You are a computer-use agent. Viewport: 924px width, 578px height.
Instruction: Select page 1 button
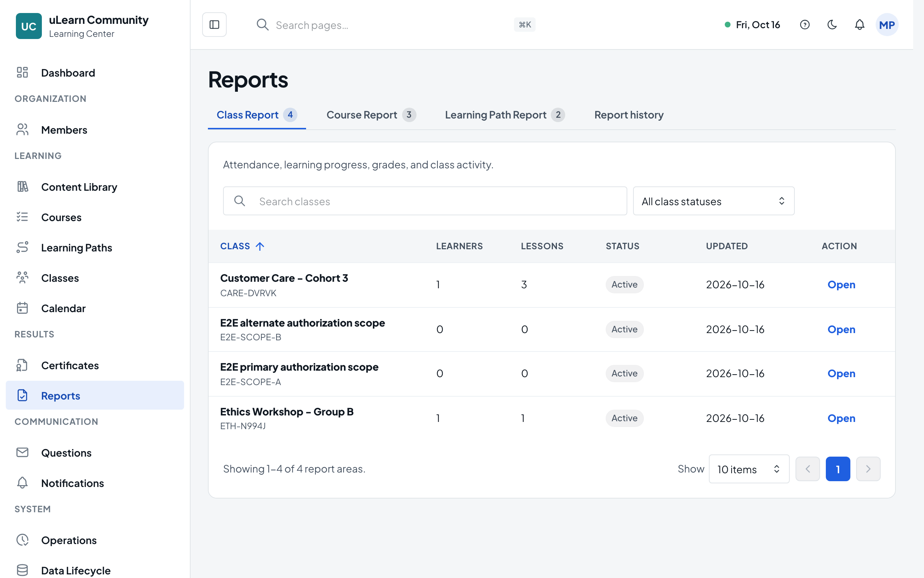click(x=838, y=469)
